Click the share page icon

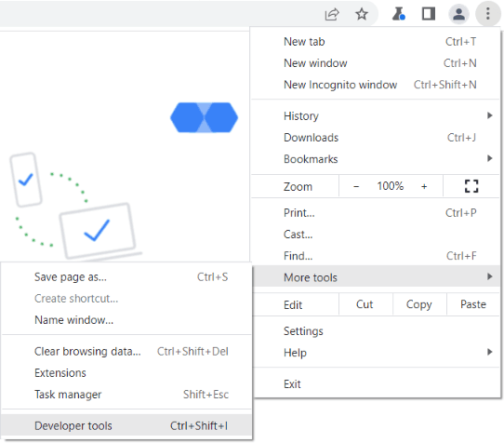(x=332, y=15)
